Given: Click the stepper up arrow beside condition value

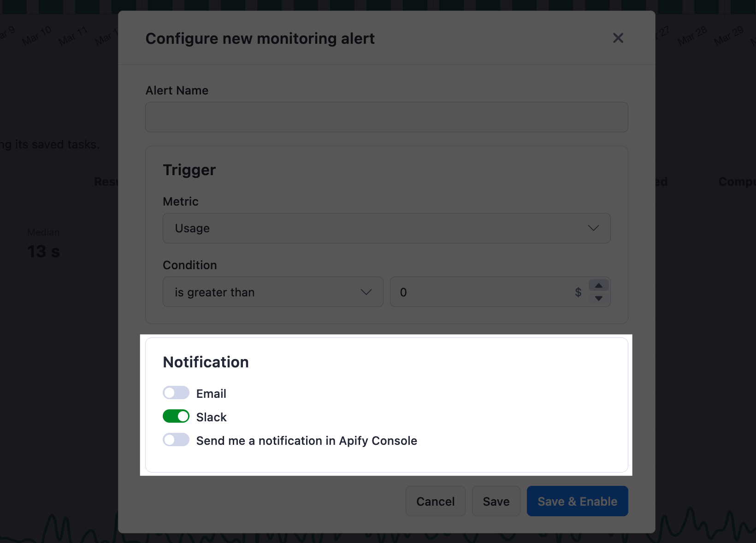Looking at the screenshot, I should pyautogui.click(x=599, y=286).
